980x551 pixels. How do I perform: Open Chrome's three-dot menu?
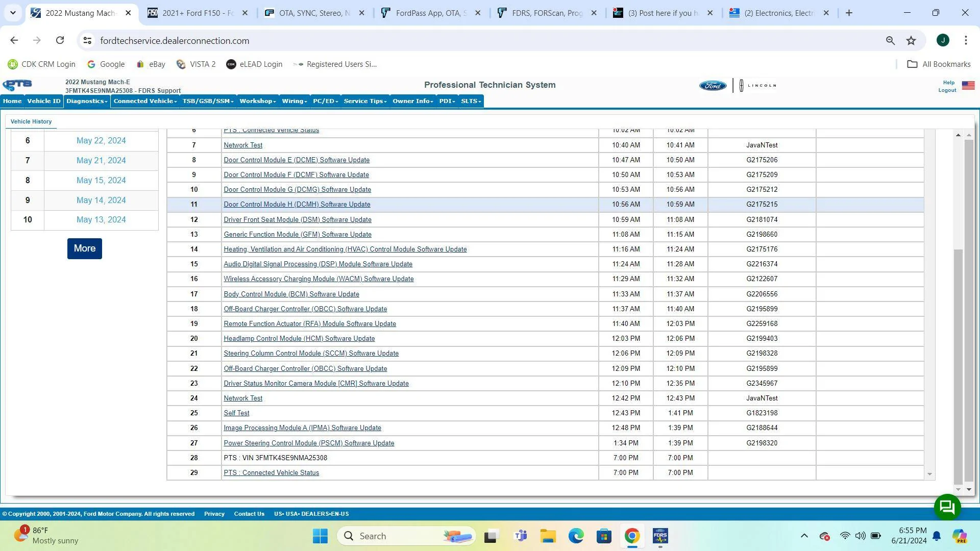(966, 40)
